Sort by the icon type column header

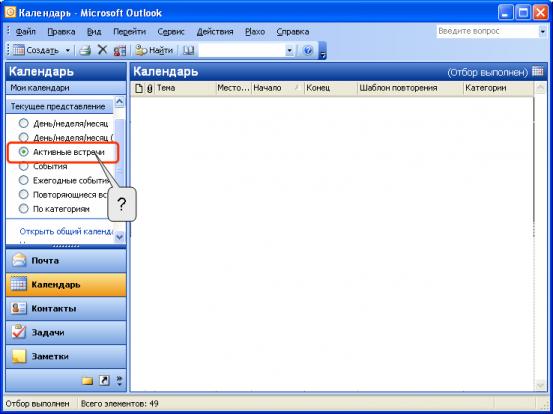coord(139,88)
